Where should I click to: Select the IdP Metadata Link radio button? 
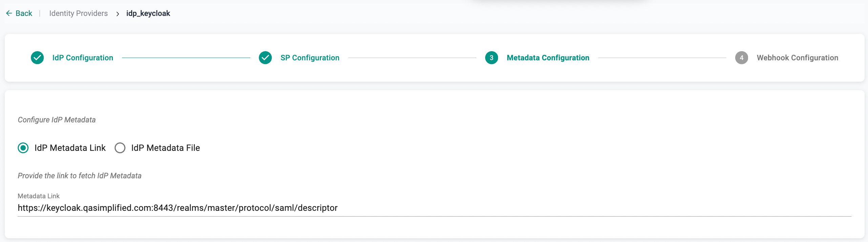tap(23, 148)
